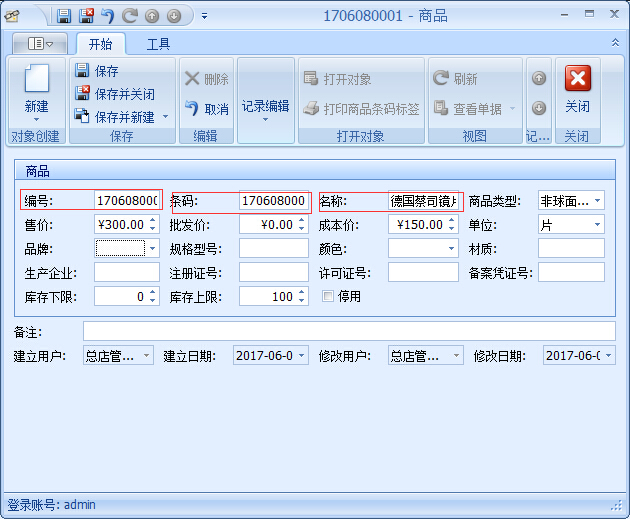
Task: Open the 修改用户 dropdown
Action: (x=456, y=356)
